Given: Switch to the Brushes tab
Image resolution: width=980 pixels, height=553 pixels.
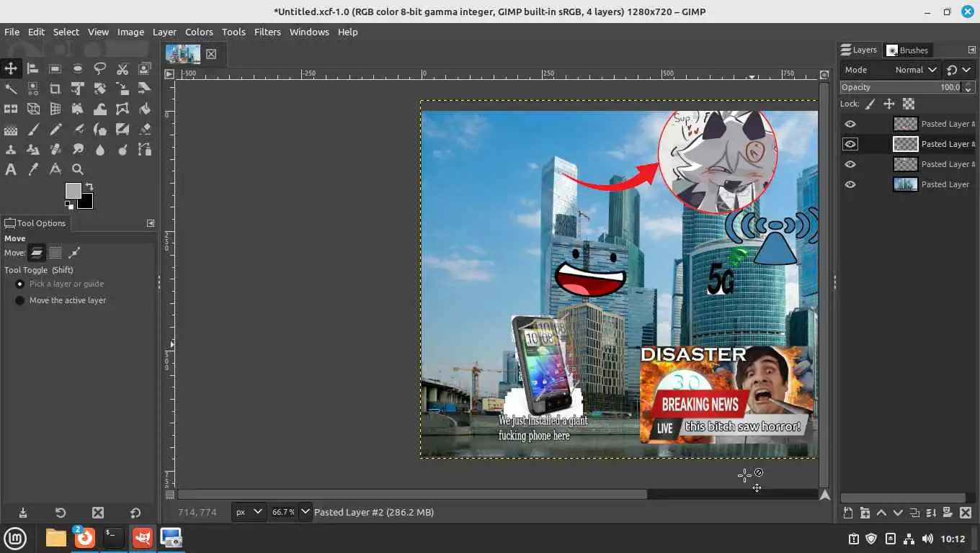Looking at the screenshot, I should tap(907, 50).
